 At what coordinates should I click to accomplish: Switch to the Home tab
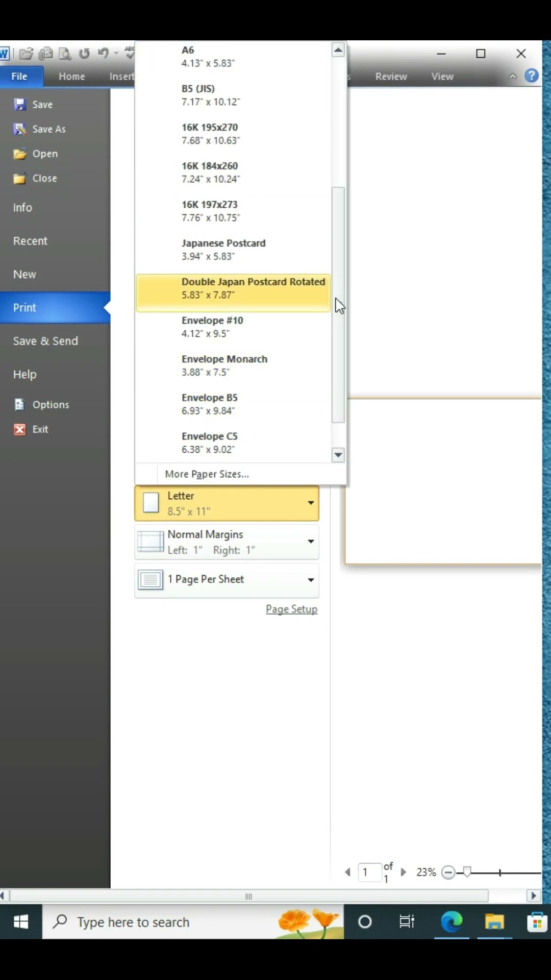coord(72,77)
